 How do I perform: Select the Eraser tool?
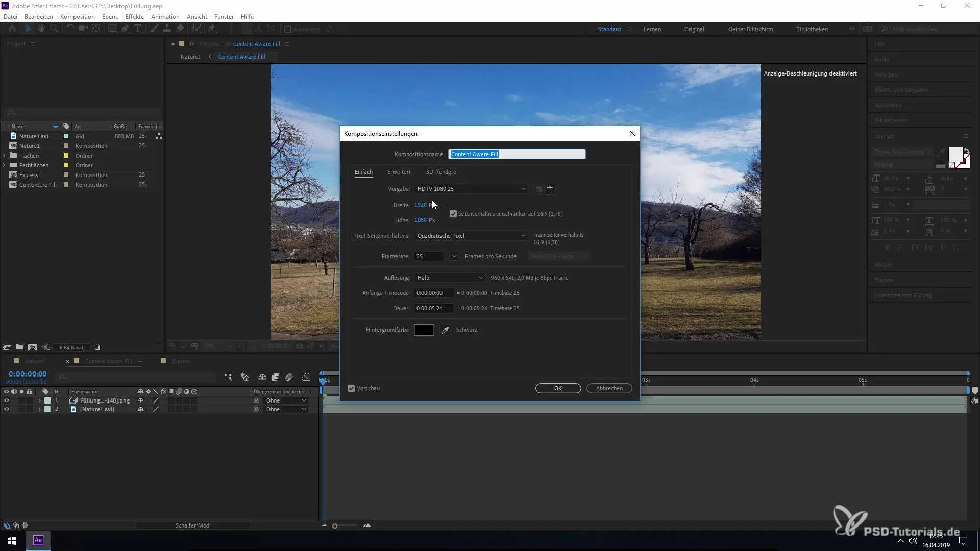coord(180,29)
